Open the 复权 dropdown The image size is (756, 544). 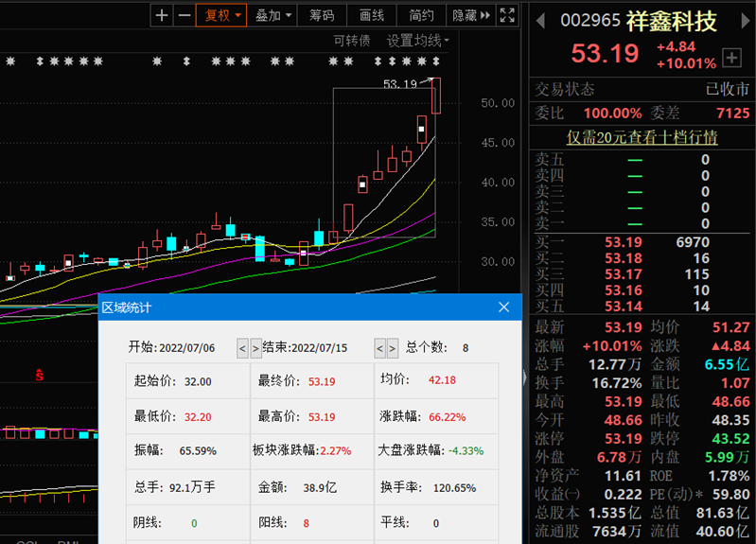pyautogui.click(x=223, y=15)
